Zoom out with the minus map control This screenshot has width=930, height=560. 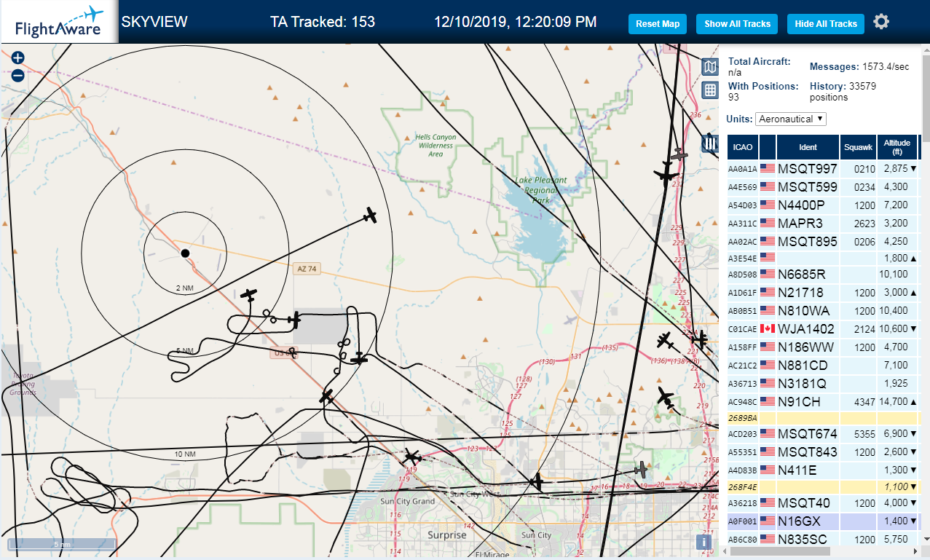click(18, 75)
